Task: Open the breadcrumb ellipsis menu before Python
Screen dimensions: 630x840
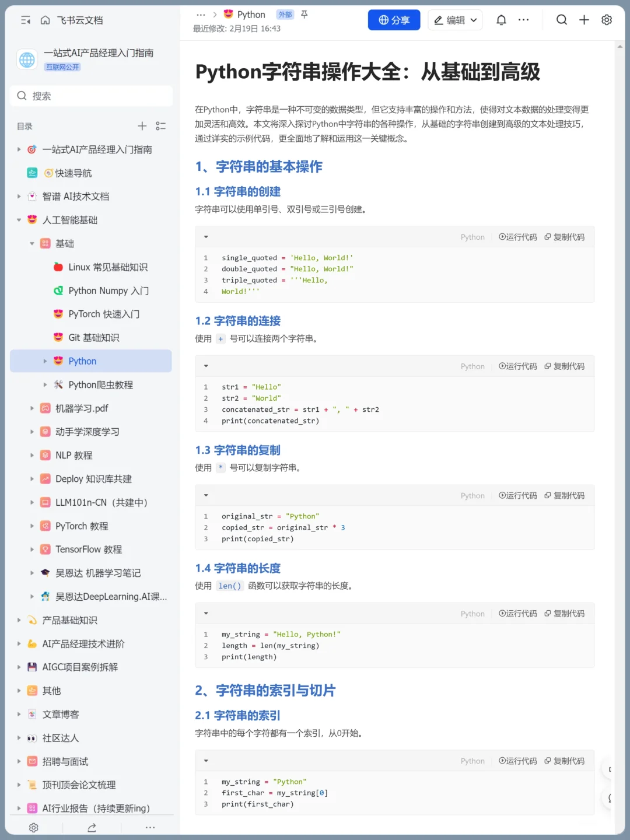Action: click(201, 14)
